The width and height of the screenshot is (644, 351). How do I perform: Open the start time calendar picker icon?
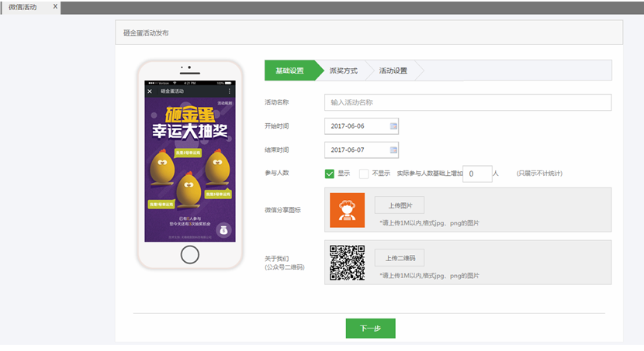click(393, 126)
